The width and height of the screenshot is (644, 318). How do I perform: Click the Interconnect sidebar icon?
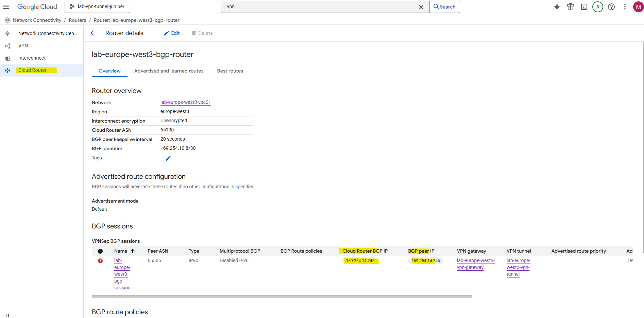[7, 58]
